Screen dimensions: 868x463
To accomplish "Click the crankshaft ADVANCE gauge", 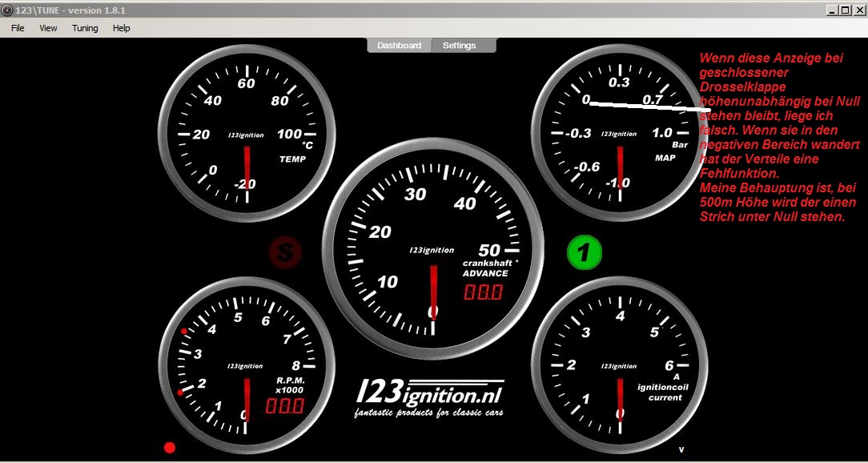I will click(x=433, y=238).
